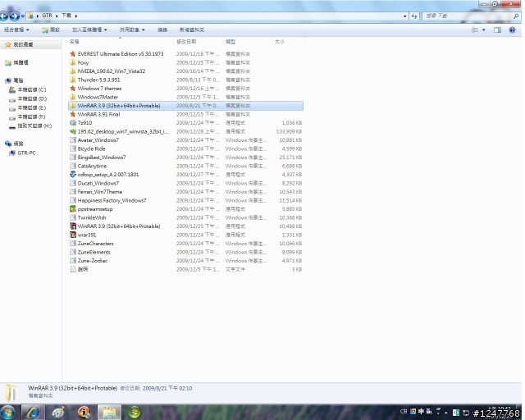
Task: Change view with the view icon button
Action: pos(475,30)
